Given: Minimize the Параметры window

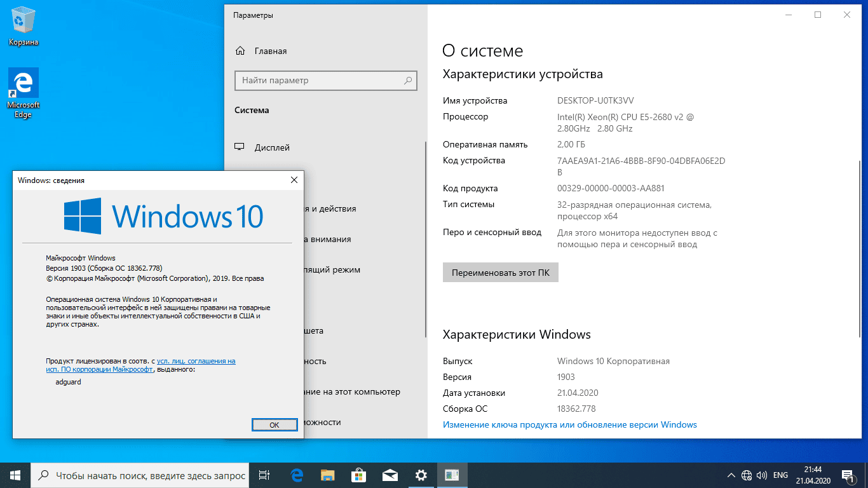Looking at the screenshot, I should (x=789, y=15).
